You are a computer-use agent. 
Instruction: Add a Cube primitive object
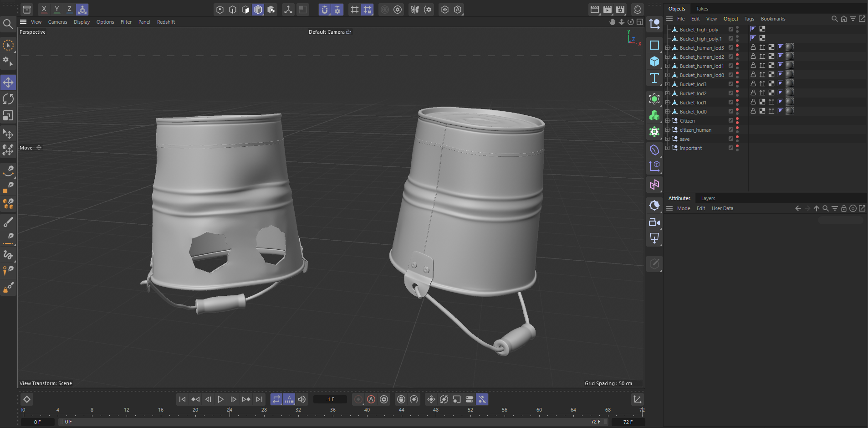(x=654, y=62)
